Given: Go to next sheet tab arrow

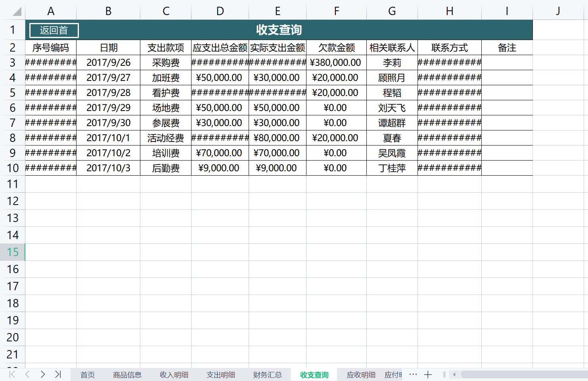Looking at the screenshot, I should click(x=43, y=374).
